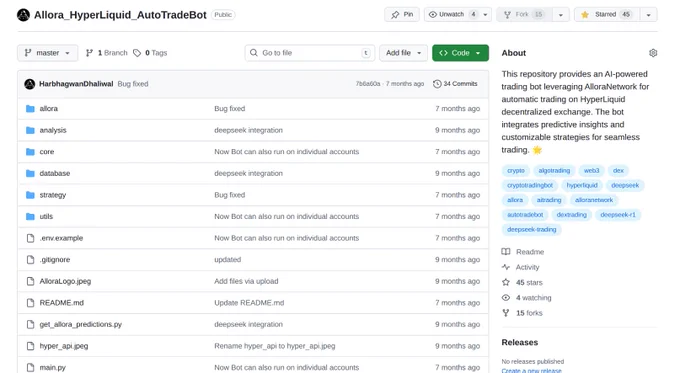Viewport: 680px width, 373px height.
Task: Select the allora topic tag
Action: coord(515,200)
